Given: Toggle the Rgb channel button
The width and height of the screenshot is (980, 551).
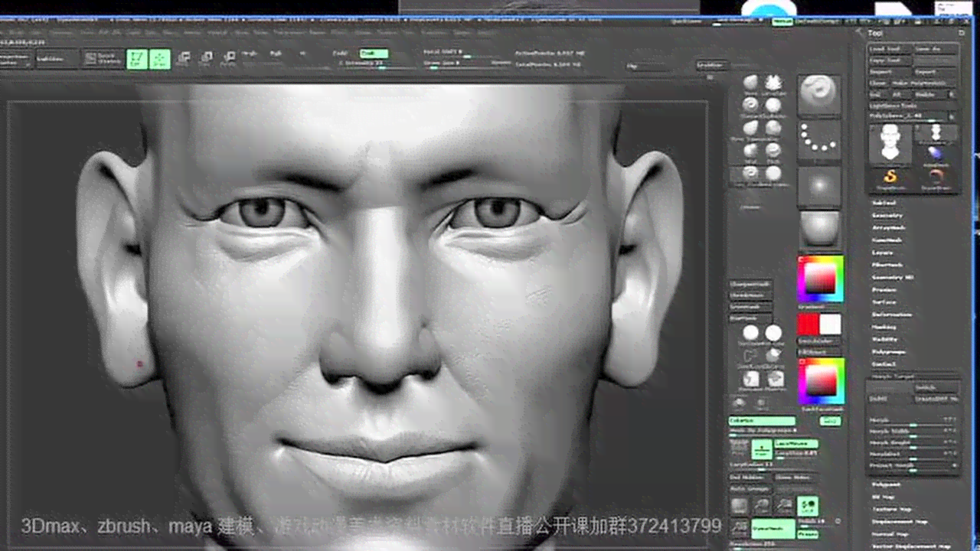Looking at the screenshot, I should [275, 54].
